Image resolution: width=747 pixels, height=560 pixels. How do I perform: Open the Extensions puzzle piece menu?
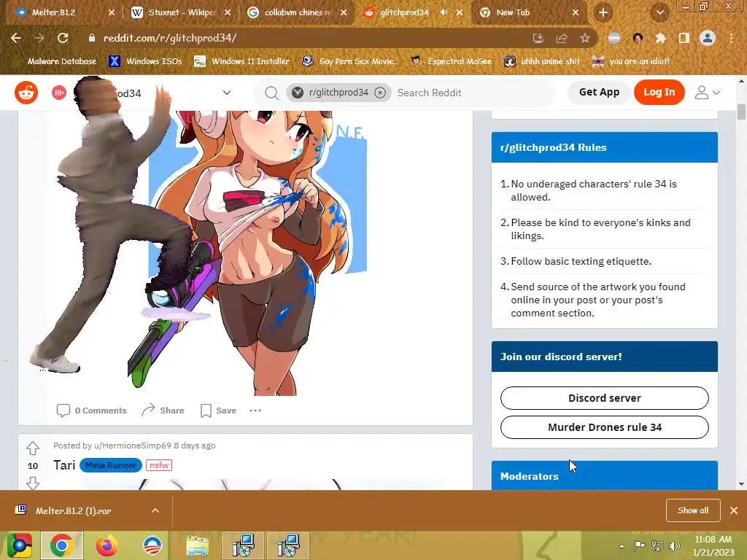660,38
